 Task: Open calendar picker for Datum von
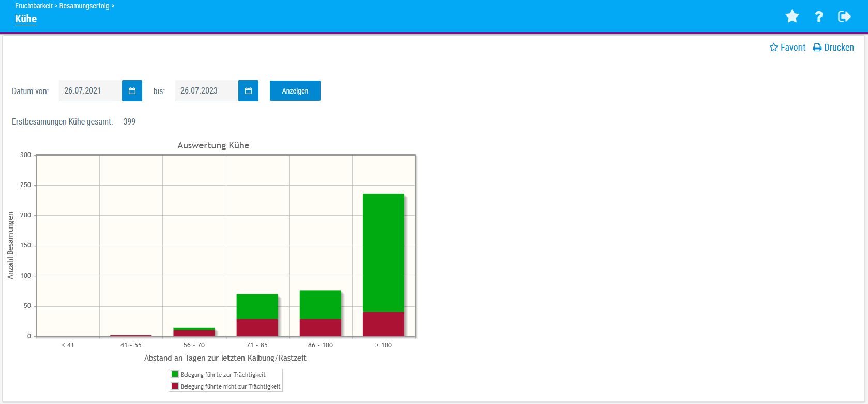pos(132,91)
